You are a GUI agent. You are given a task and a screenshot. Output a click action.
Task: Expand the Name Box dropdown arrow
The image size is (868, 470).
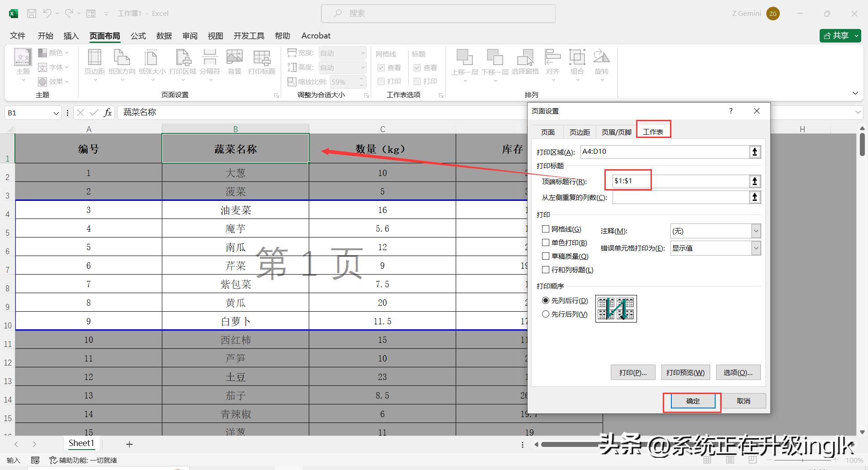[x=56, y=113]
